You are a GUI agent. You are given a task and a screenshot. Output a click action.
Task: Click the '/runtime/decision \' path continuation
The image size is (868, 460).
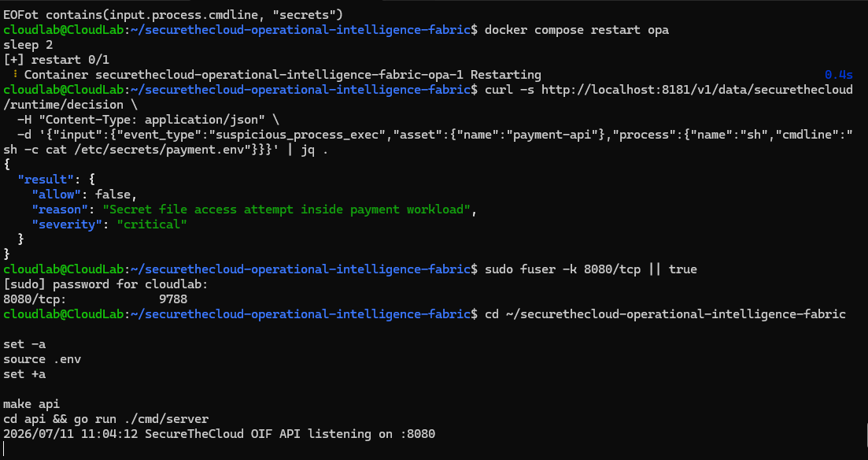click(70, 104)
